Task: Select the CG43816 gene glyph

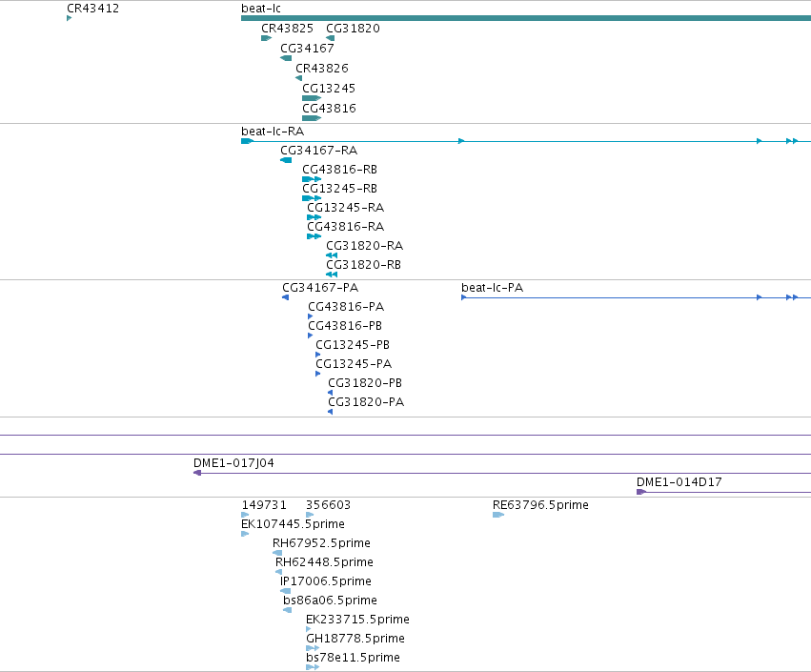Action: click(x=312, y=118)
